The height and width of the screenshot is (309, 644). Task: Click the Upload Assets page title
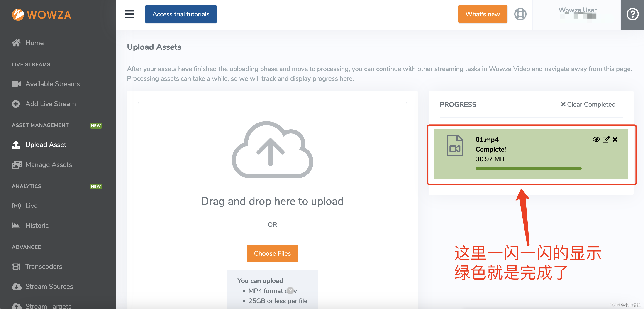[154, 47]
